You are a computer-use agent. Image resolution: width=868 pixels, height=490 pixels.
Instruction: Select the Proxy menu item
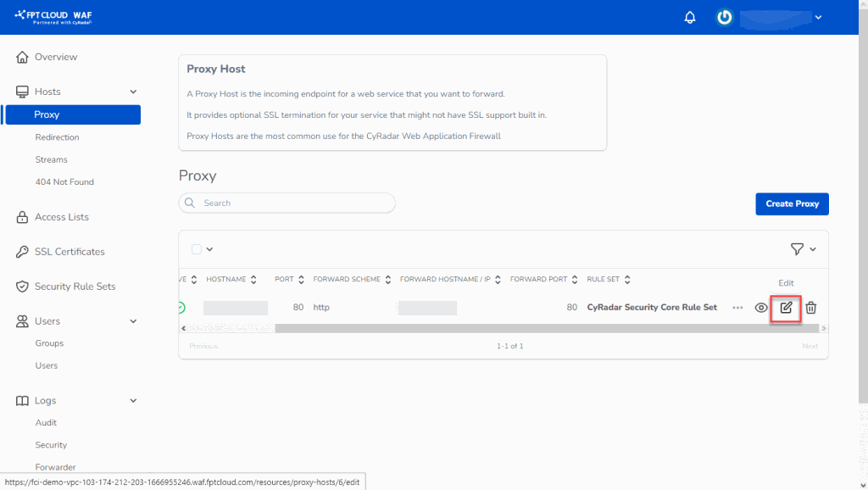coord(73,114)
